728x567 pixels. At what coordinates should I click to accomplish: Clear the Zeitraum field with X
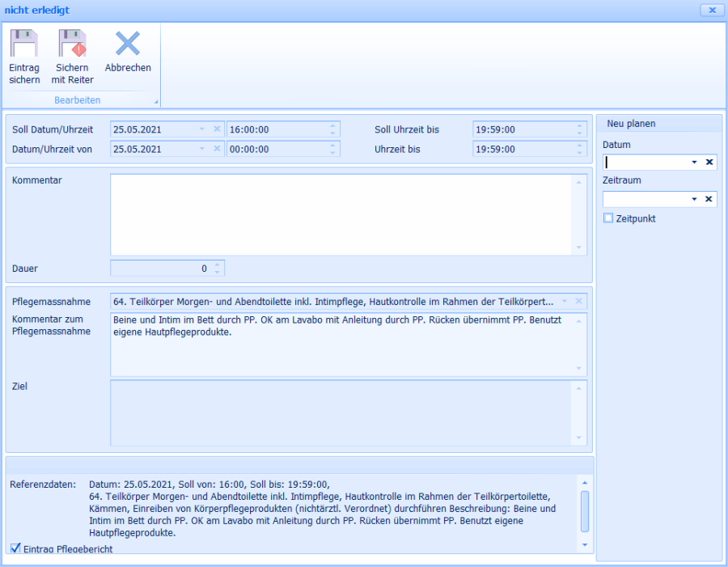tap(709, 199)
